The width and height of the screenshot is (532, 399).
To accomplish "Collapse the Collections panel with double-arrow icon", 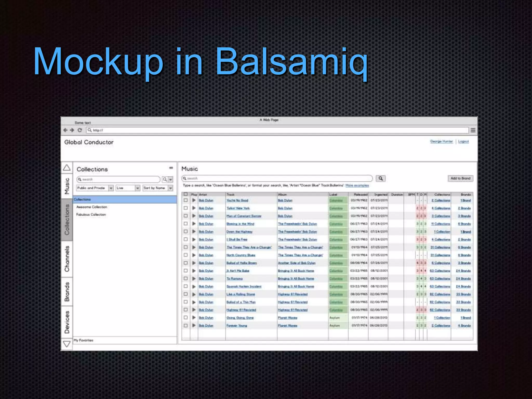I will click(x=171, y=168).
